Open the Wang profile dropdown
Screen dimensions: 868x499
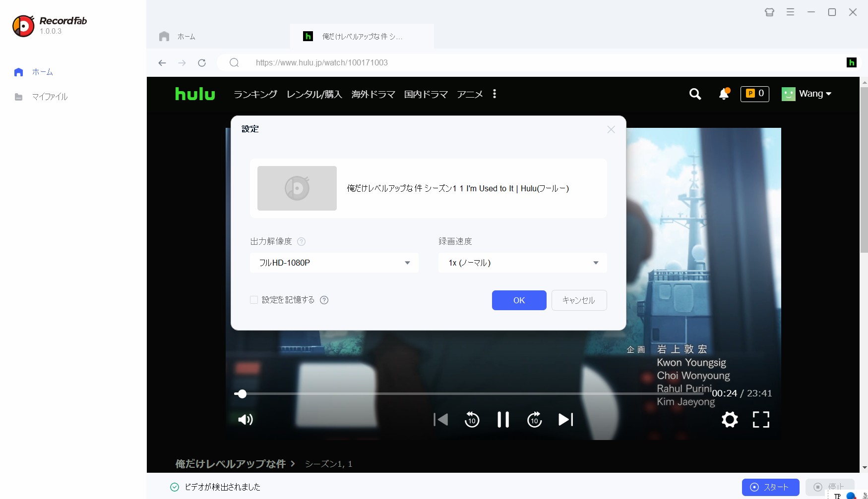click(x=806, y=94)
